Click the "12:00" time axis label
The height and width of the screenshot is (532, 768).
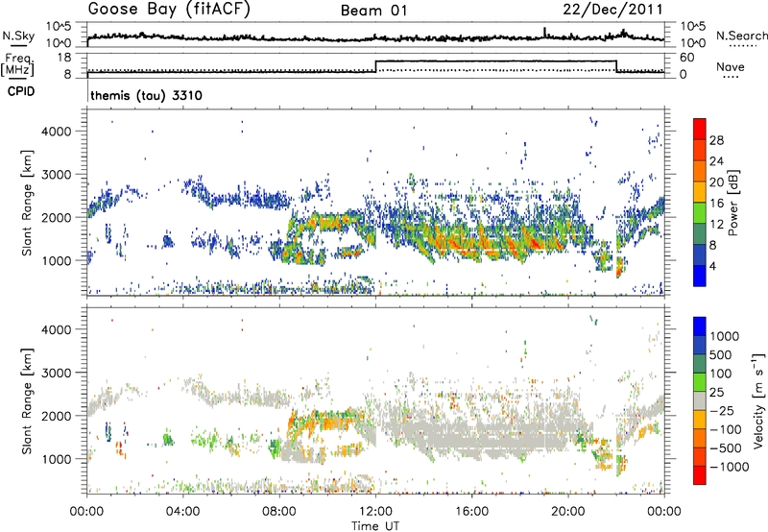(375, 512)
